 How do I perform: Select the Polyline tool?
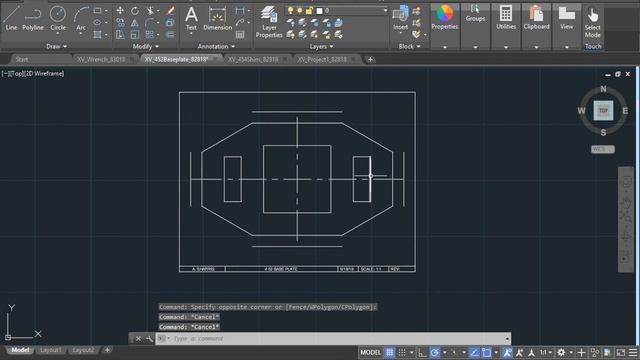tap(33, 18)
